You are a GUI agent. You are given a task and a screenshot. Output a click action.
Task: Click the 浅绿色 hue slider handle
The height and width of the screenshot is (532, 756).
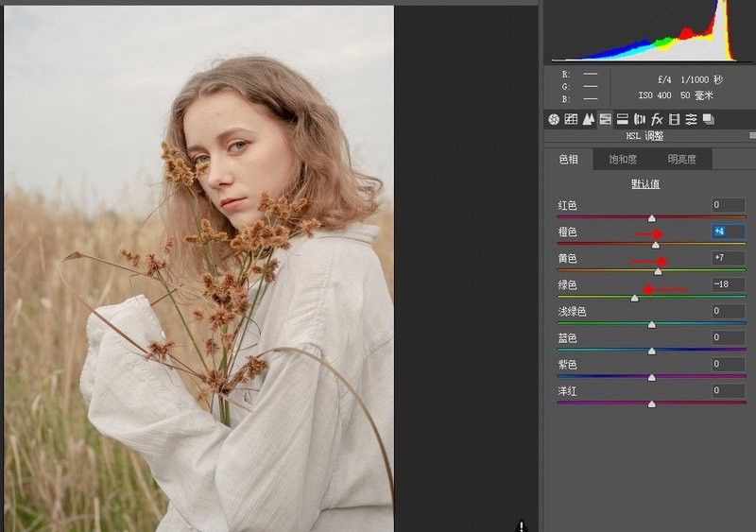point(651,325)
